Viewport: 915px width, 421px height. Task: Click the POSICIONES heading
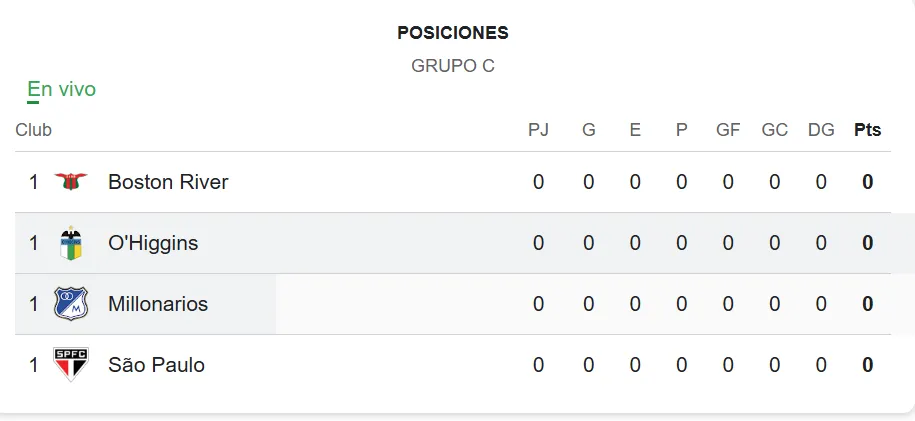pyautogui.click(x=453, y=33)
